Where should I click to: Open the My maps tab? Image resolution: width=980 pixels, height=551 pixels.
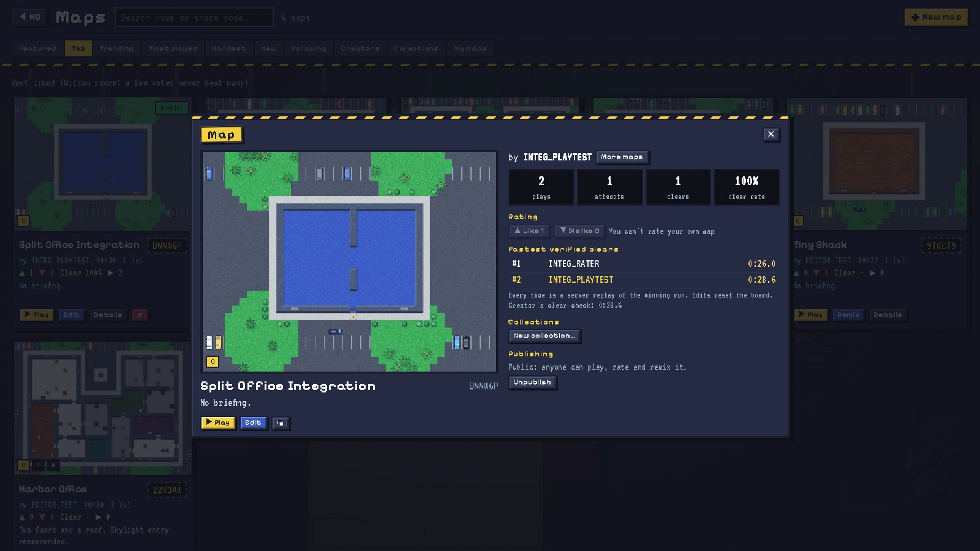click(470, 48)
